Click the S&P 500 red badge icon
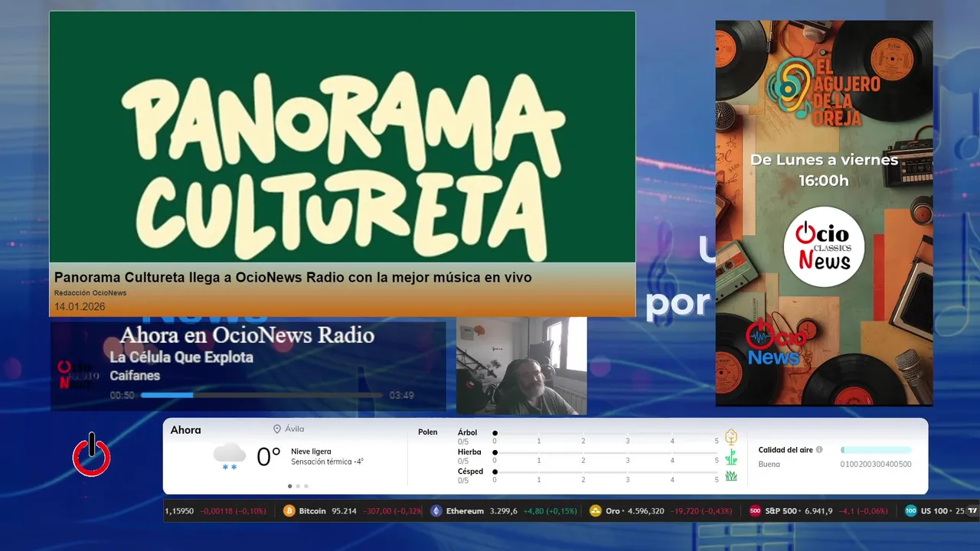The width and height of the screenshot is (980, 551). (x=755, y=510)
